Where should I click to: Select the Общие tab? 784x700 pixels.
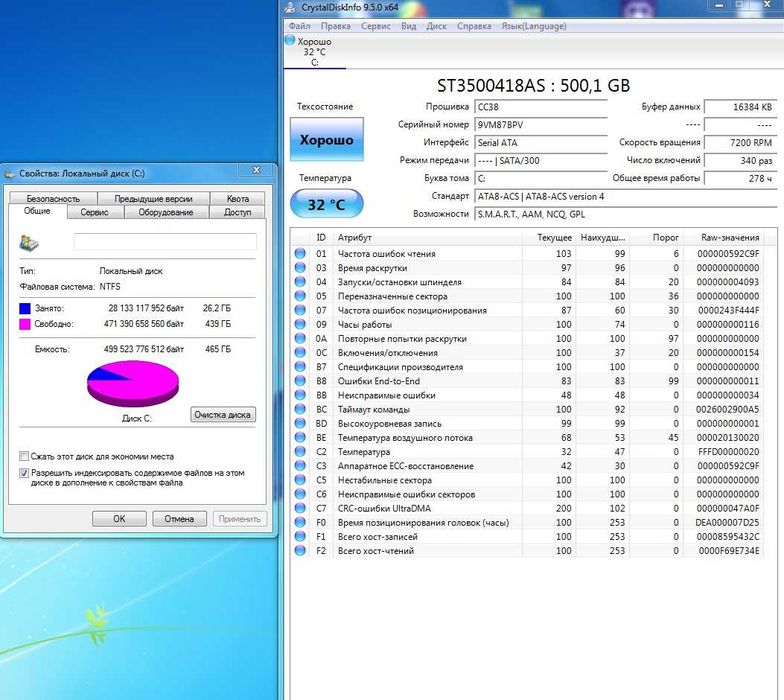(38, 211)
